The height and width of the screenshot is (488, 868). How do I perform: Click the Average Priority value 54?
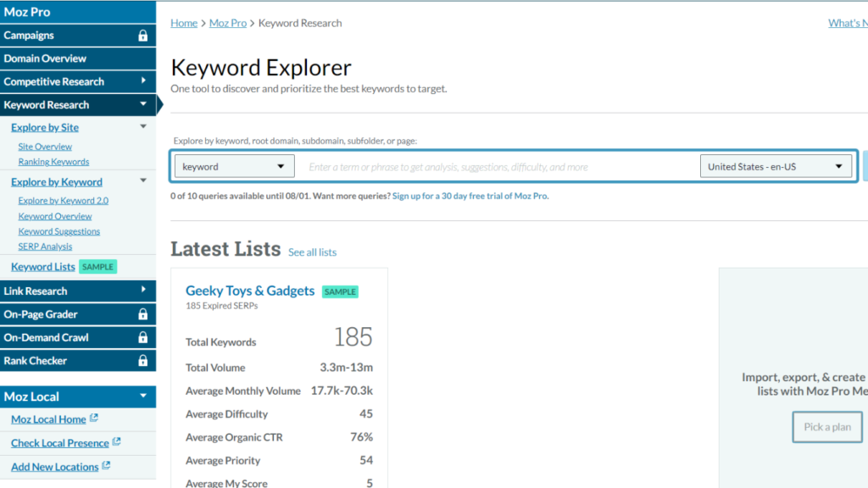coord(366,460)
